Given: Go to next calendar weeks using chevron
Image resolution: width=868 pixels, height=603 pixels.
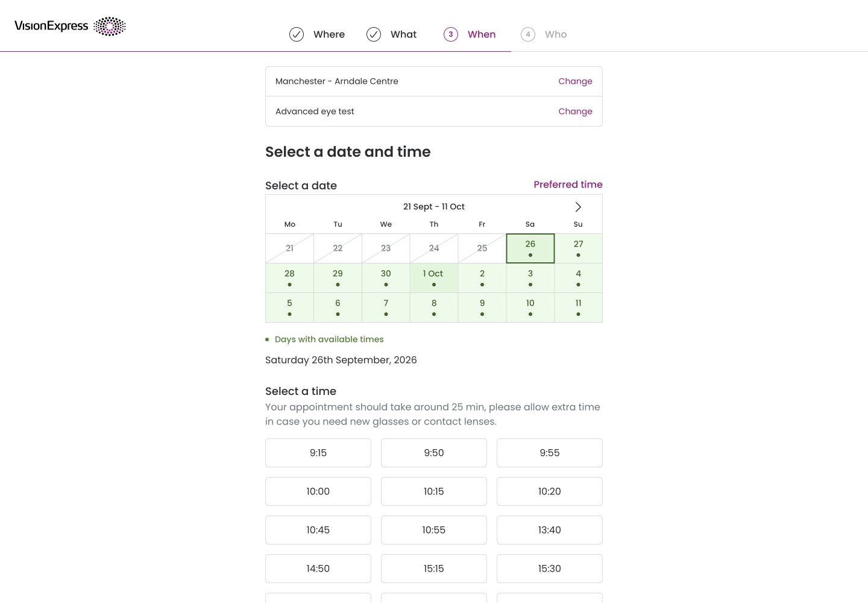Looking at the screenshot, I should point(578,207).
